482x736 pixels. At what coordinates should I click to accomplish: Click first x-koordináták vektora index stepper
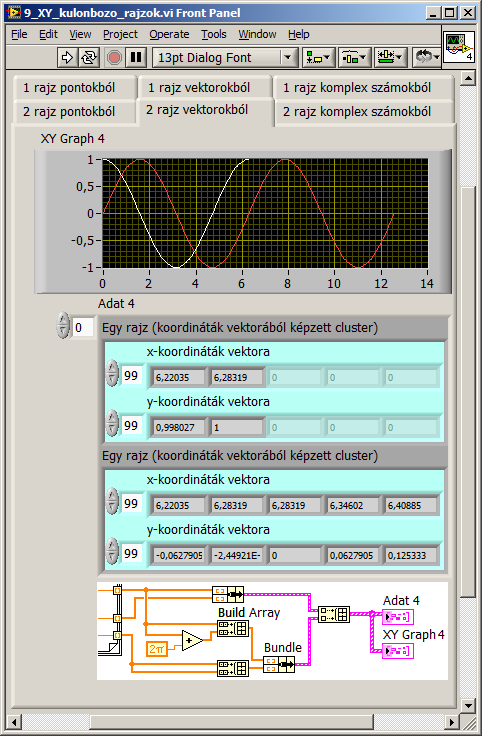point(112,374)
